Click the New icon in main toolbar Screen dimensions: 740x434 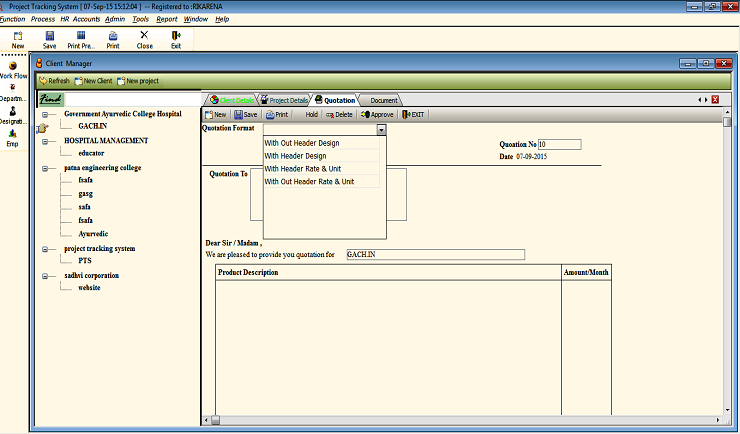18,39
